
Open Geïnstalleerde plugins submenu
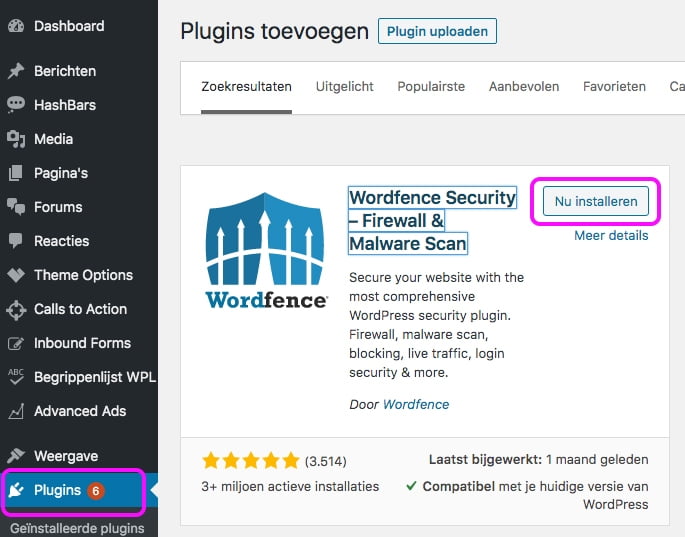[77, 529]
